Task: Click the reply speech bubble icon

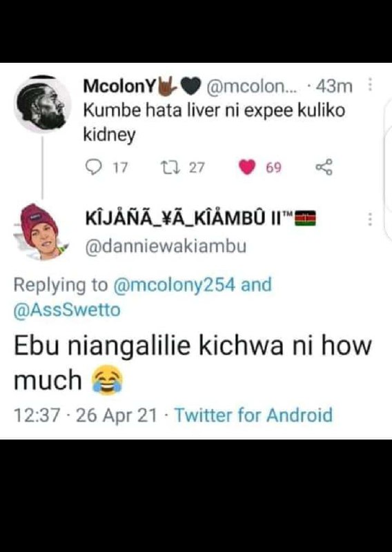Action: [x=94, y=167]
